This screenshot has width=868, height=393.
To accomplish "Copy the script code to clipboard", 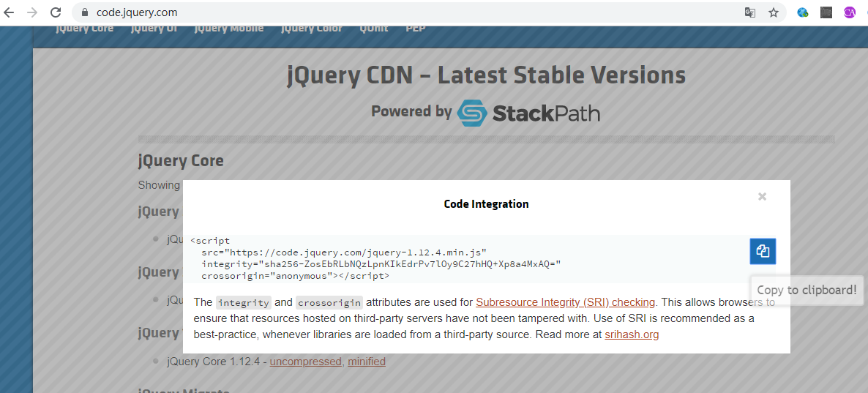I will click(763, 251).
